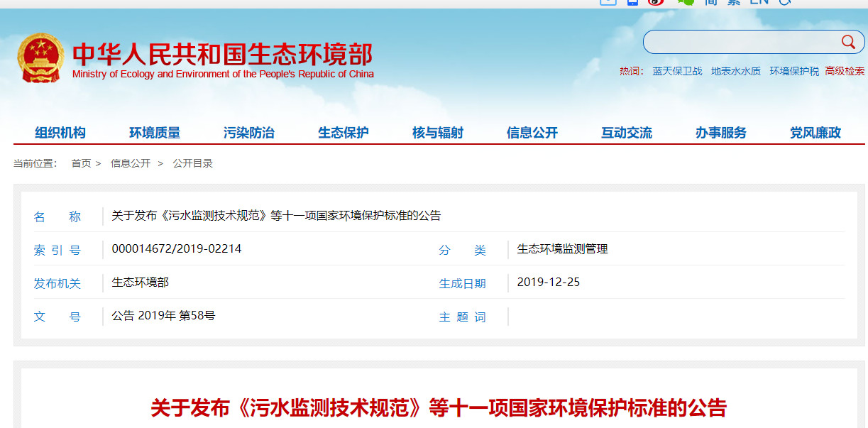Select the 组织机构 menu tab
The image size is (868, 428).
pyautogui.click(x=60, y=132)
